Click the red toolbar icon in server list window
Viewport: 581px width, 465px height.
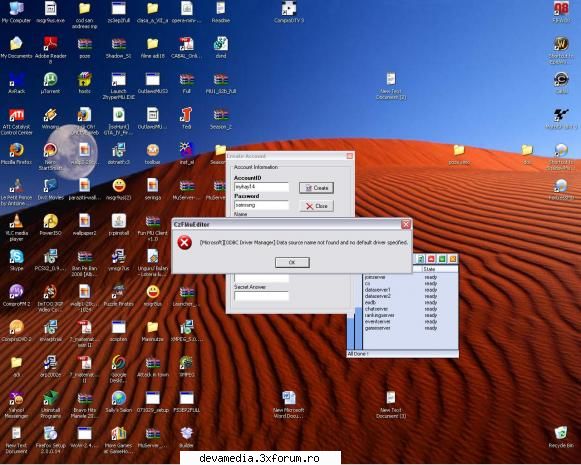pos(431,259)
